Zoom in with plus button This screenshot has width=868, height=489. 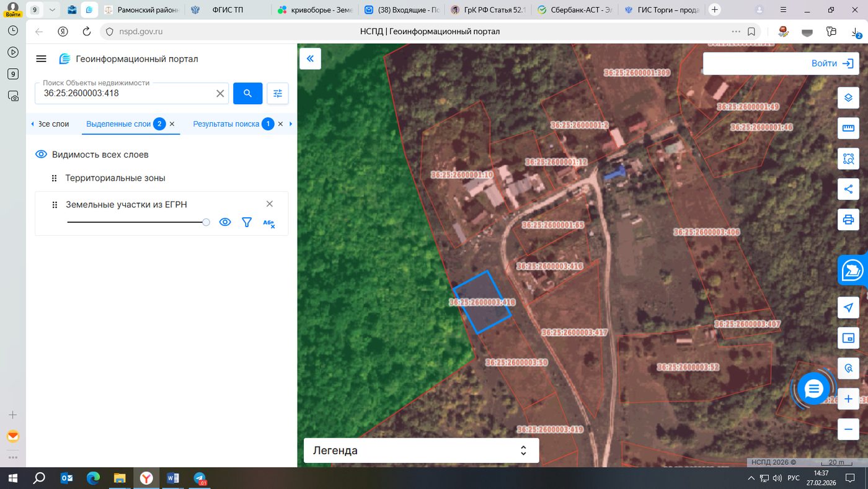click(x=848, y=399)
